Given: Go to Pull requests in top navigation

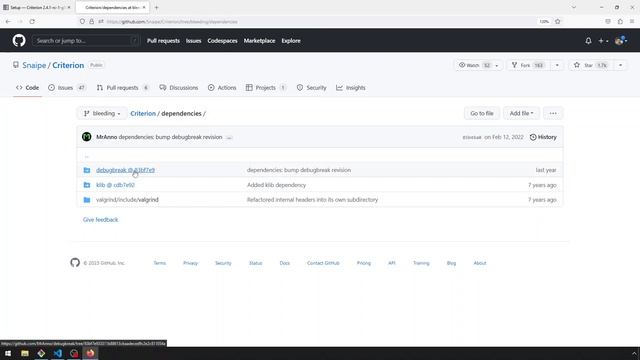Looking at the screenshot, I should (163, 41).
